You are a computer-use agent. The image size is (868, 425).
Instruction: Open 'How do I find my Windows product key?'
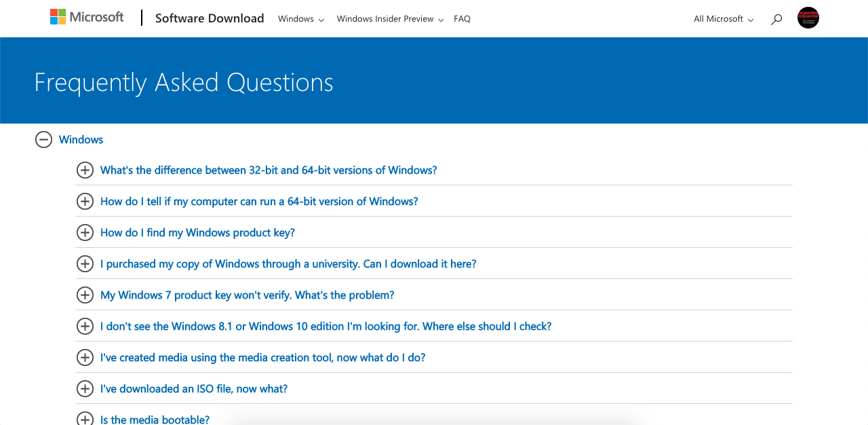click(197, 233)
